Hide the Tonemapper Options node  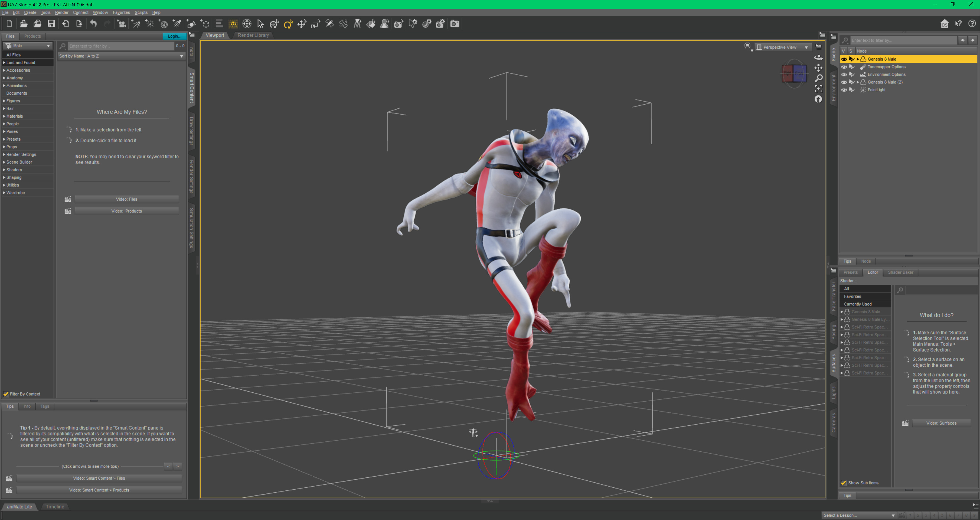pos(844,67)
